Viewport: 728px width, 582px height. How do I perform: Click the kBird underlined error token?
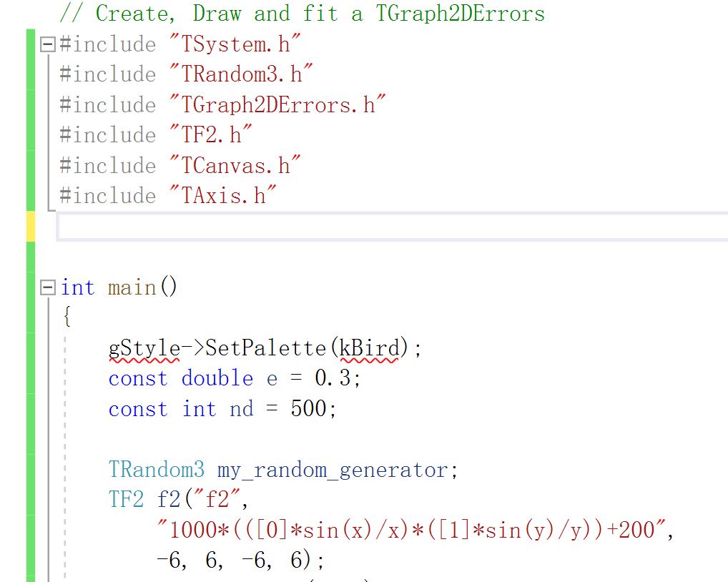click(370, 348)
